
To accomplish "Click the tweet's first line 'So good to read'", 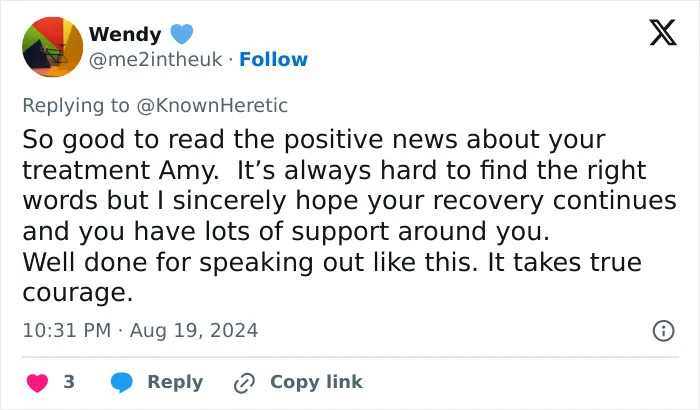I will [x=126, y=139].
